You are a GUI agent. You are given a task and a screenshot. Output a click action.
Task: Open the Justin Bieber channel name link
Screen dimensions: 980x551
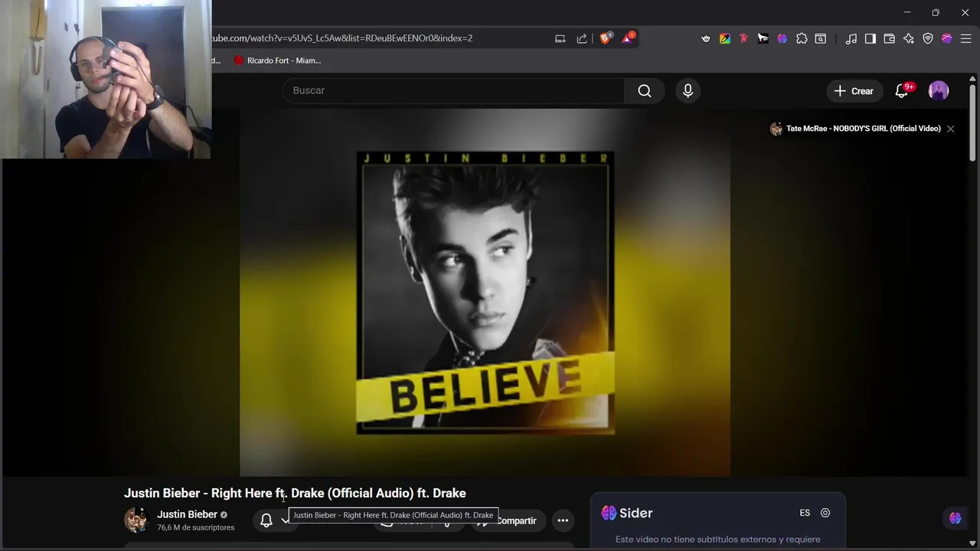point(187,514)
